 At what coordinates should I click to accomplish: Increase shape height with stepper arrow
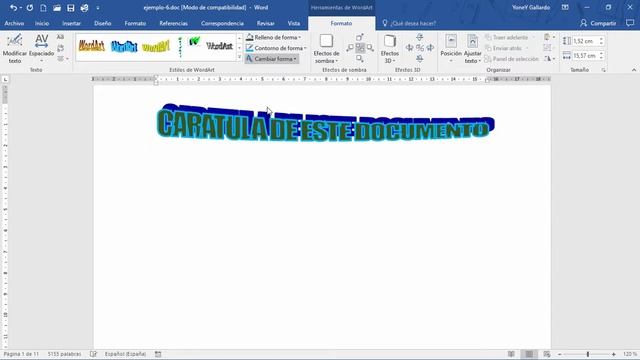pyautogui.click(x=601, y=39)
